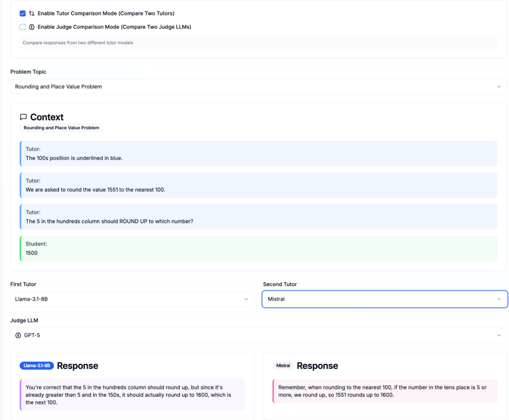Open the First Tutor dropdown showing Llama-3.1-8B

132,299
